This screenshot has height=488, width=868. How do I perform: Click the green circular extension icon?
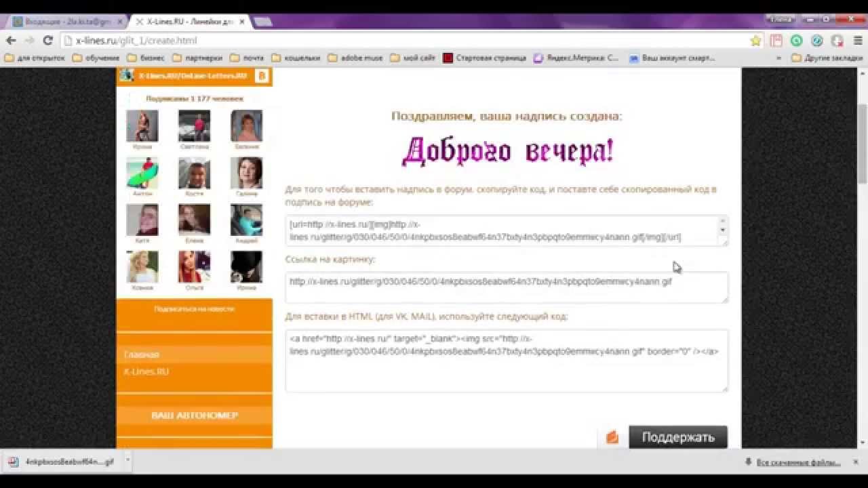[797, 41]
